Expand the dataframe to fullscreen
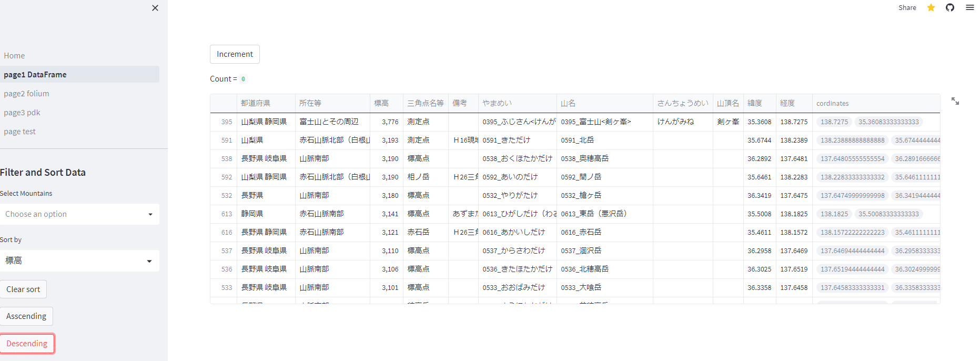Screen dimensions: 980x361 pyautogui.click(x=955, y=101)
